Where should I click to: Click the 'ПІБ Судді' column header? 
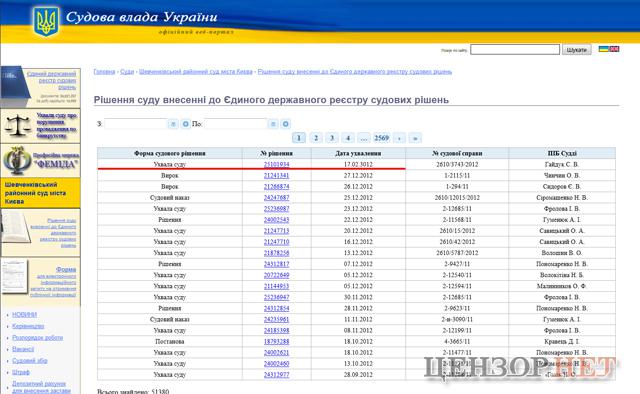tap(562, 154)
